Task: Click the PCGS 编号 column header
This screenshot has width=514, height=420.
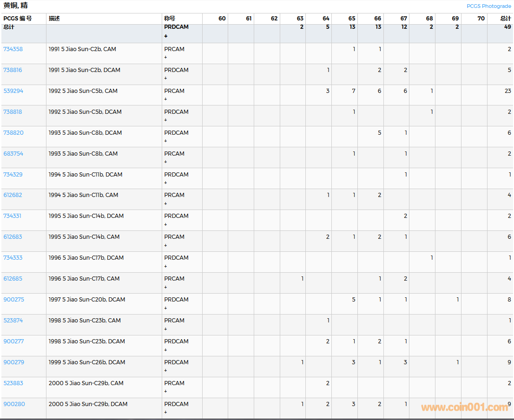Action: [x=18, y=19]
